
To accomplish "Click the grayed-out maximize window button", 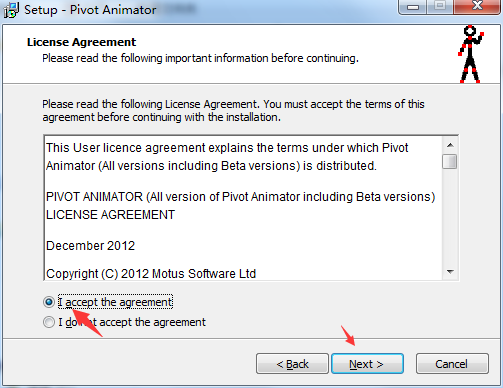I will tap(440, 6).
